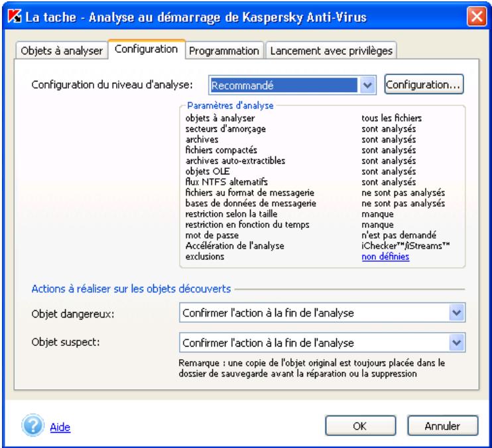Expand the Objet suspect dropdown arrow
Image resolution: width=492 pixels, height=448 pixels.
[x=457, y=343]
